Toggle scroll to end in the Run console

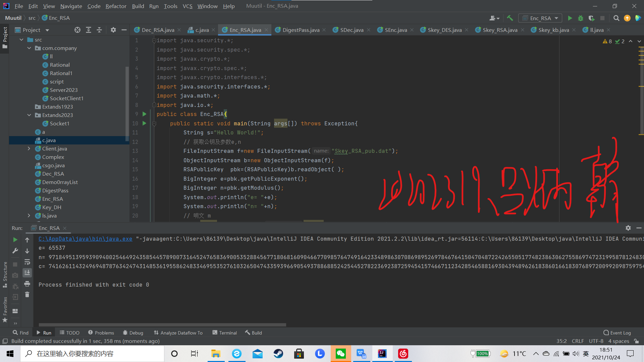[x=27, y=273]
